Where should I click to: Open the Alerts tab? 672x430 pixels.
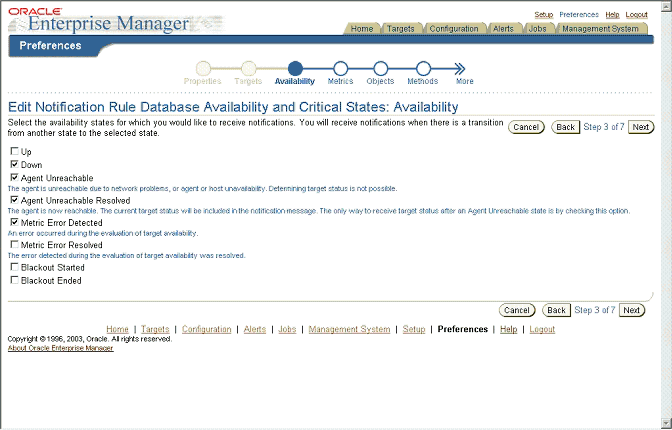(x=503, y=29)
